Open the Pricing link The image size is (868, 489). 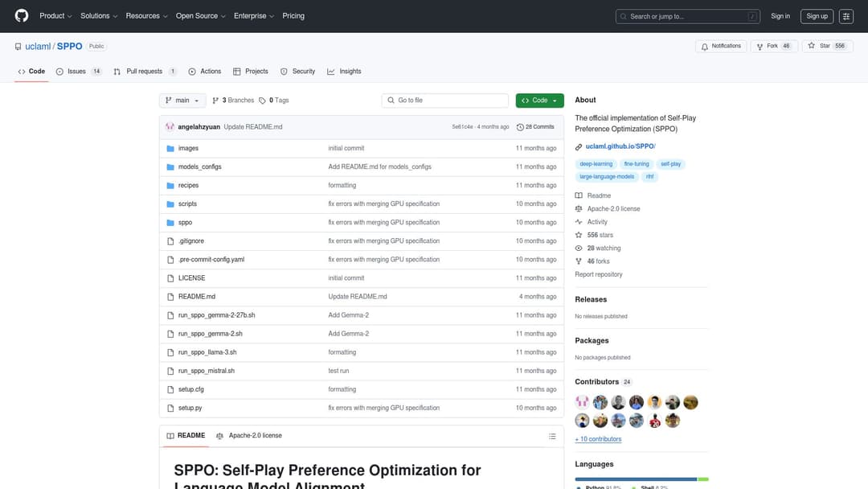click(x=293, y=16)
